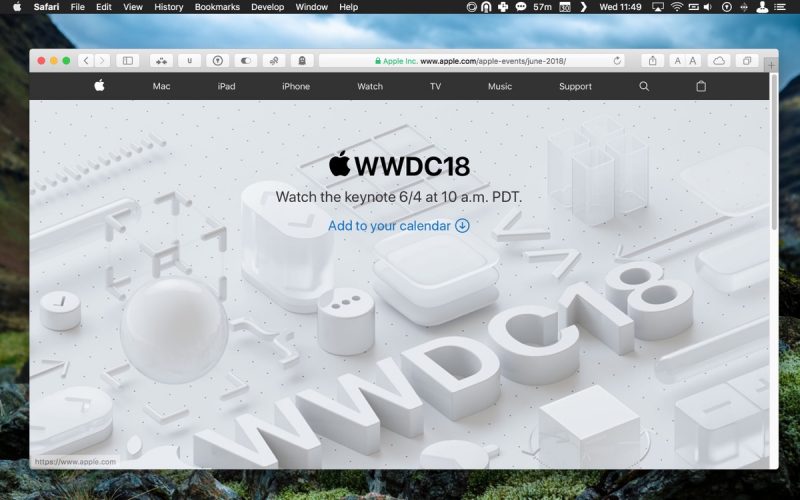800x500 pixels.
Task: Click the 'u' extension toolbar button
Action: point(189,61)
